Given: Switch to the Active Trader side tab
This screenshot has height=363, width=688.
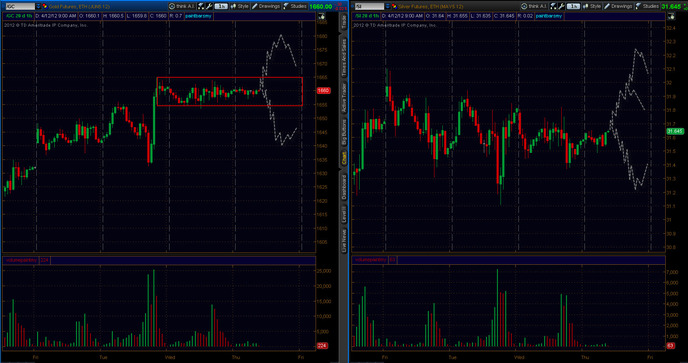Looking at the screenshot, I should coord(344,97).
